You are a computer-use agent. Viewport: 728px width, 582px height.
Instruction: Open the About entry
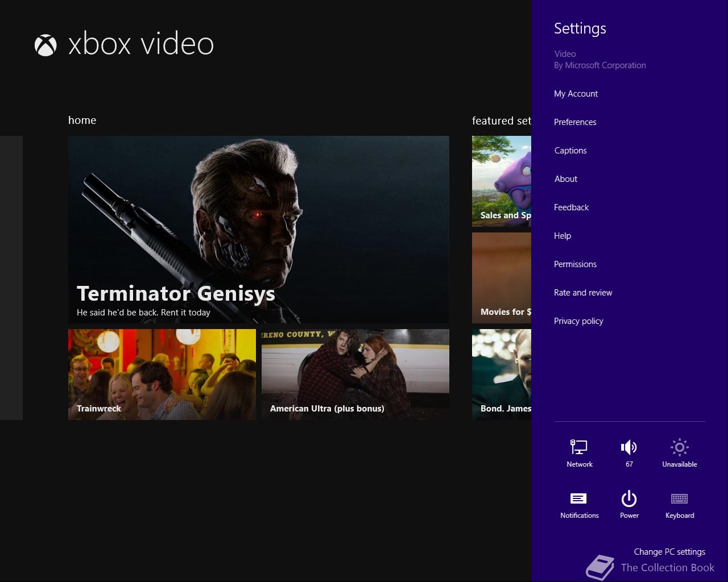click(566, 179)
